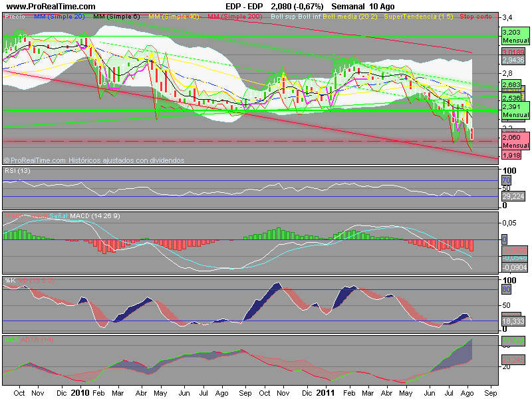
Task: Click the ADX ADXR (14) panel label
Action: 29,339
